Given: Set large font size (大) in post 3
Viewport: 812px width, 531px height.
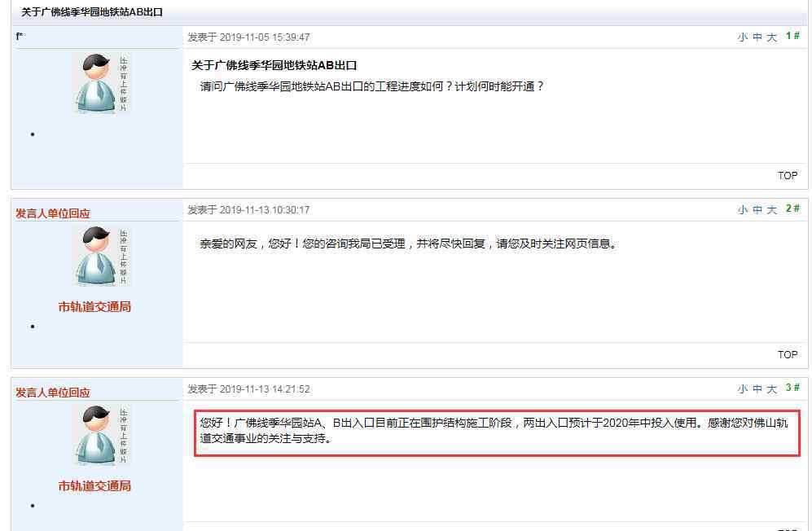Looking at the screenshot, I should 771,389.
